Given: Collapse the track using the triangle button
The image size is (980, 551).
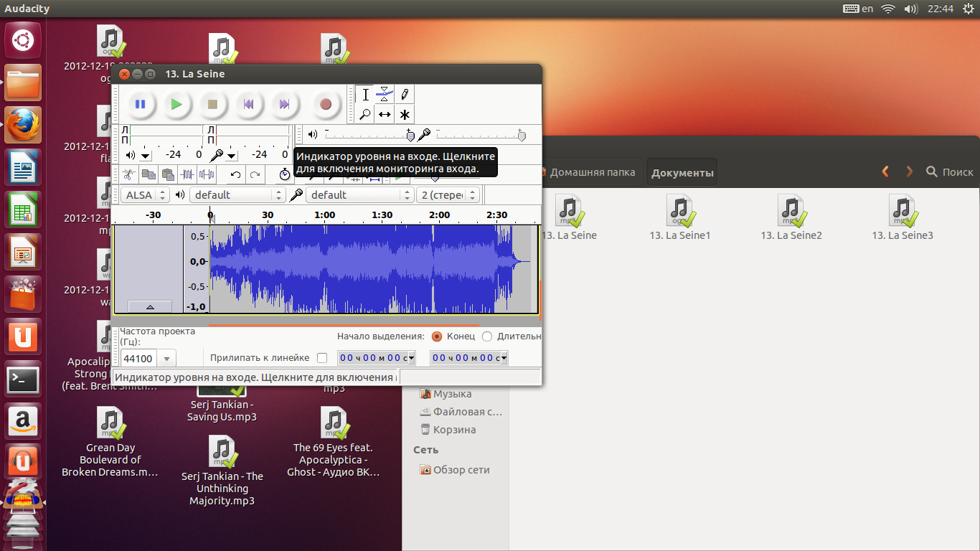Looking at the screenshot, I should [x=150, y=306].
